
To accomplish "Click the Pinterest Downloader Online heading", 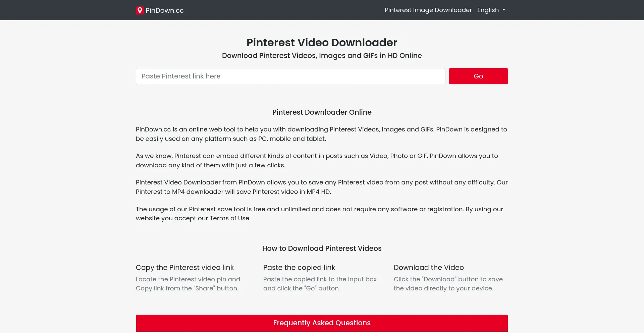I will pos(322,112).
